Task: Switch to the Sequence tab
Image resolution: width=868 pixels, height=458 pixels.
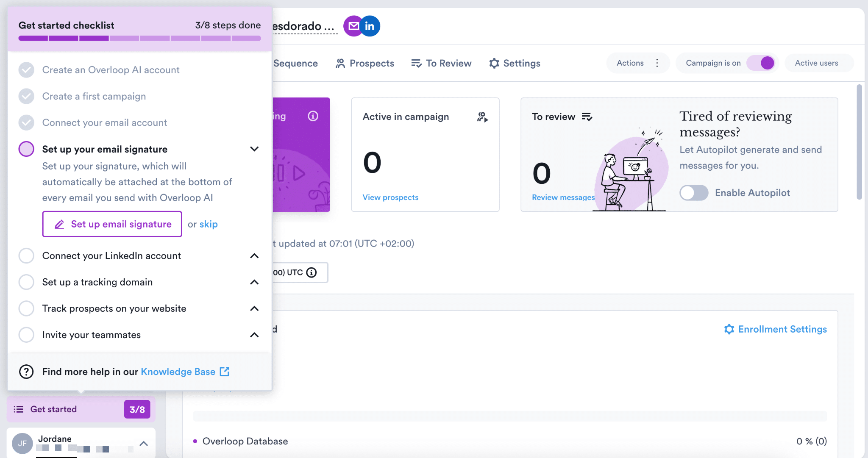Action: (295, 63)
